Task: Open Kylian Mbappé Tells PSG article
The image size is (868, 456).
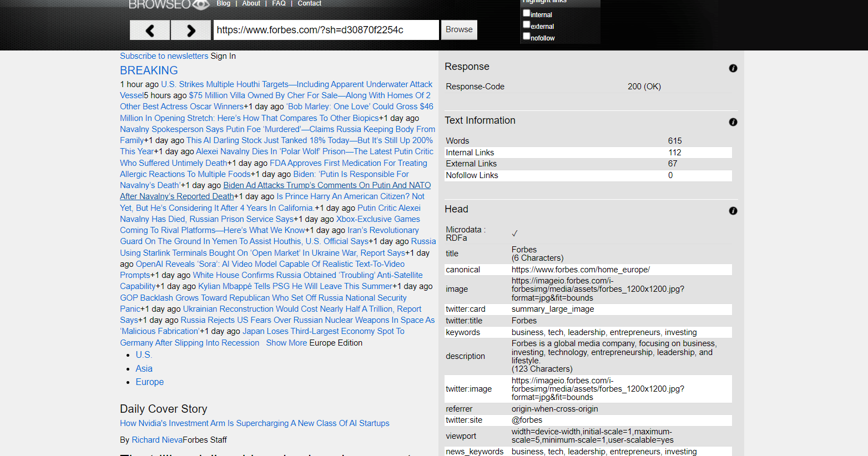Action: point(295,286)
